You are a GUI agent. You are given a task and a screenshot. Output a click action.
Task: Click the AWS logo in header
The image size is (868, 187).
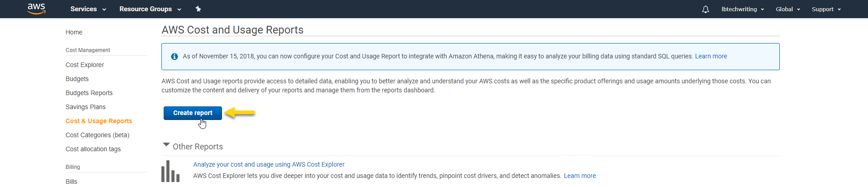click(37, 9)
